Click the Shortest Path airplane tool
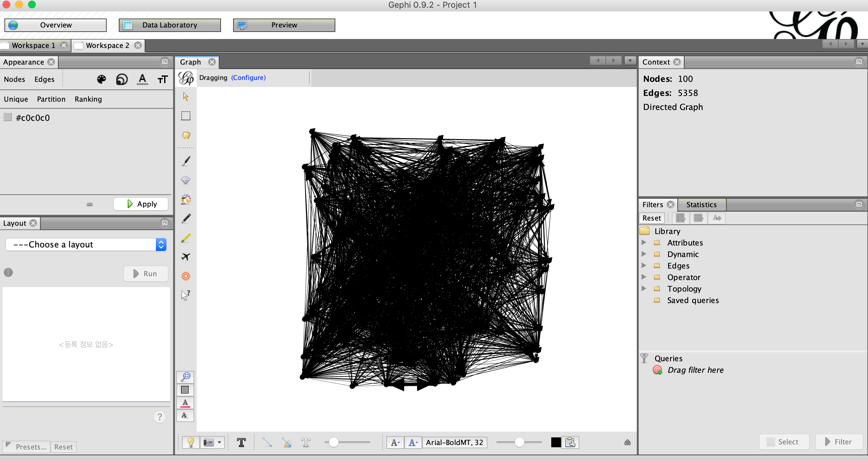The width and height of the screenshot is (868, 461). [186, 257]
